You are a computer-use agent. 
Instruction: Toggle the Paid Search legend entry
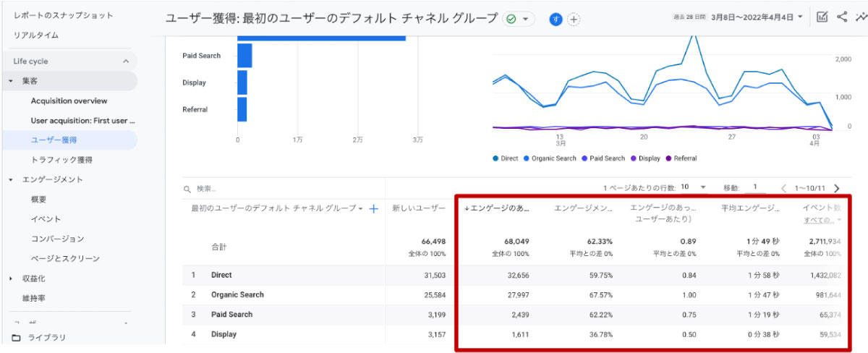tap(603, 158)
